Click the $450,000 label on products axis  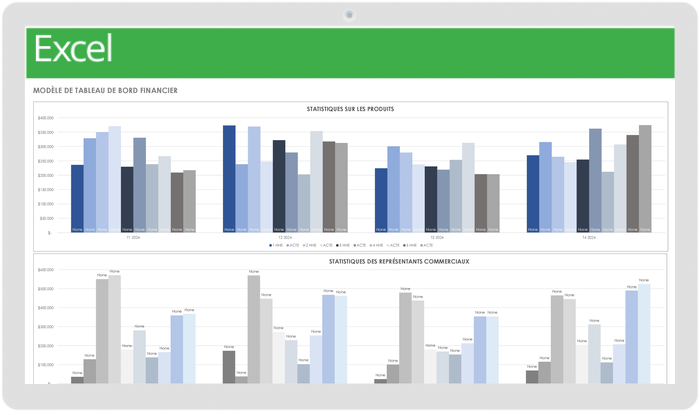pos(46,118)
